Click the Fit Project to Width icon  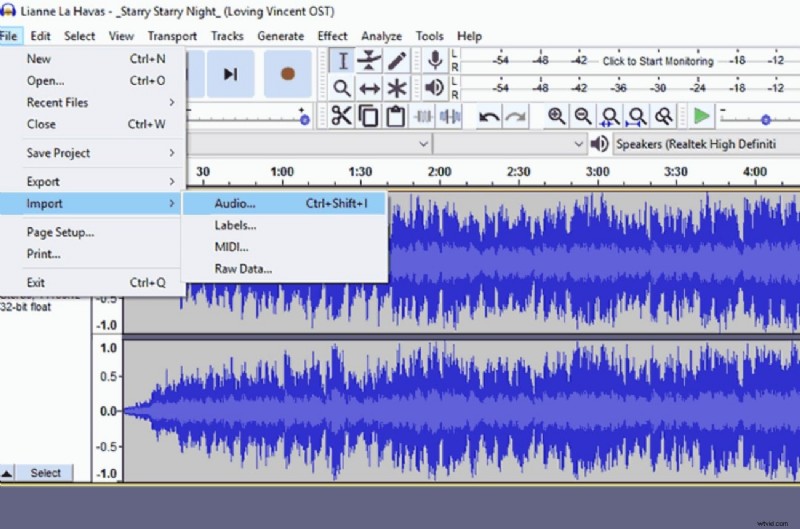click(637, 116)
